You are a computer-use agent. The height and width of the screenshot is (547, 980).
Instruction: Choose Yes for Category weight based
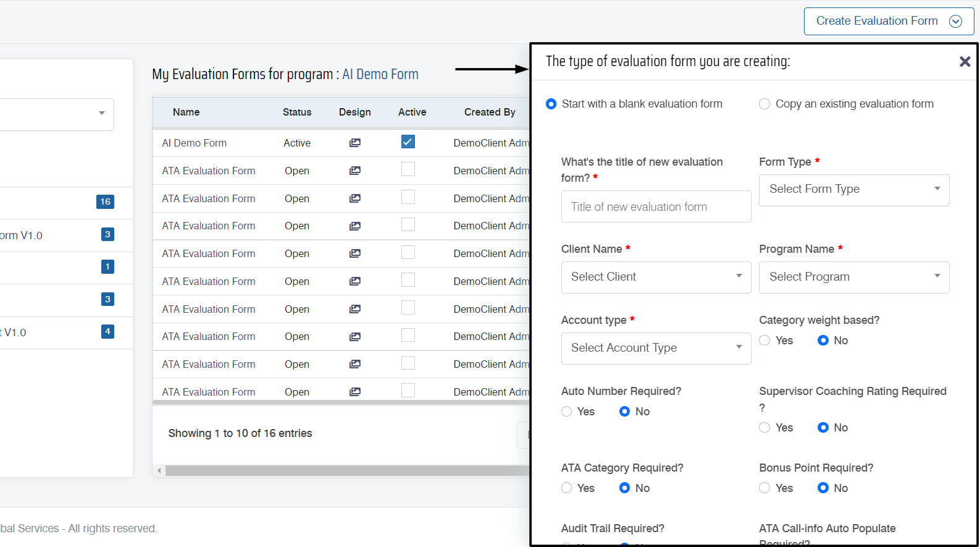click(x=764, y=341)
